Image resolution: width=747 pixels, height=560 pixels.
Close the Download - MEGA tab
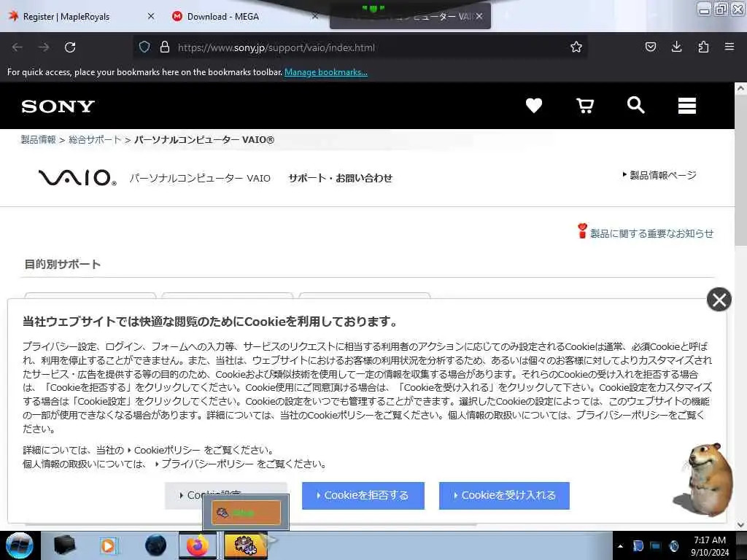pyautogui.click(x=314, y=16)
